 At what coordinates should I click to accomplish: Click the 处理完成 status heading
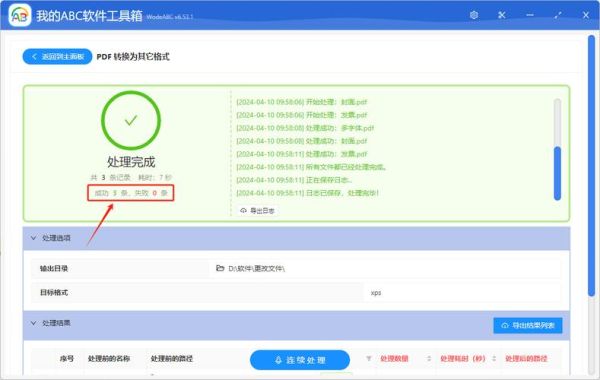[131, 162]
